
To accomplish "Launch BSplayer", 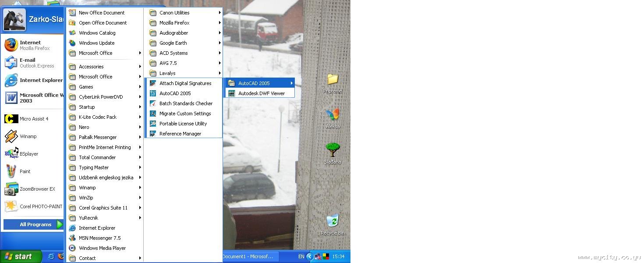I will click(33, 154).
